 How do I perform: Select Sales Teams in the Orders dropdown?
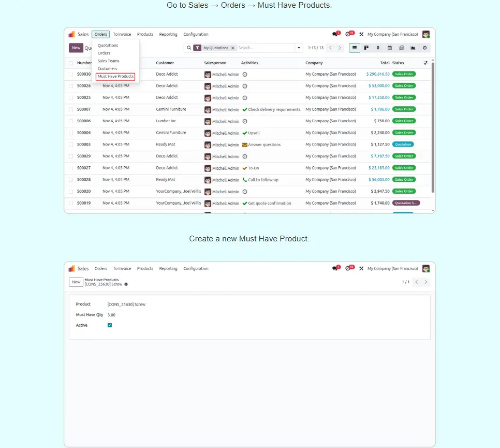pyautogui.click(x=108, y=61)
